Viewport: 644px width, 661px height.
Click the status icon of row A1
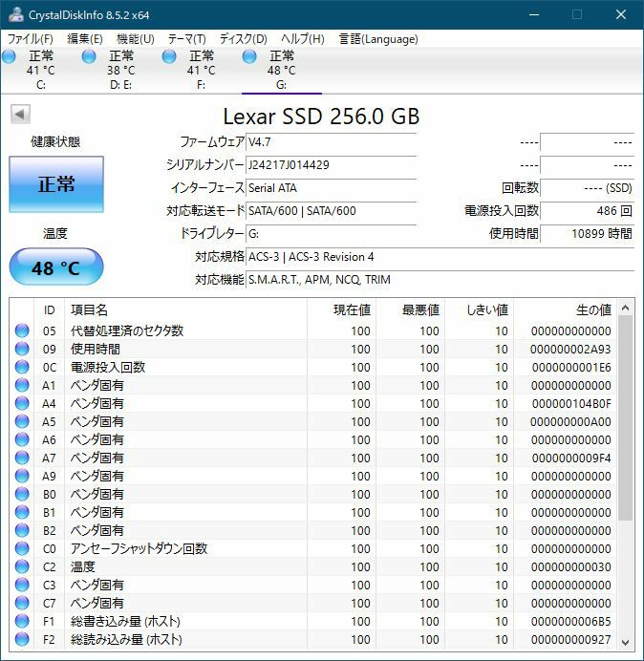click(x=22, y=385)
